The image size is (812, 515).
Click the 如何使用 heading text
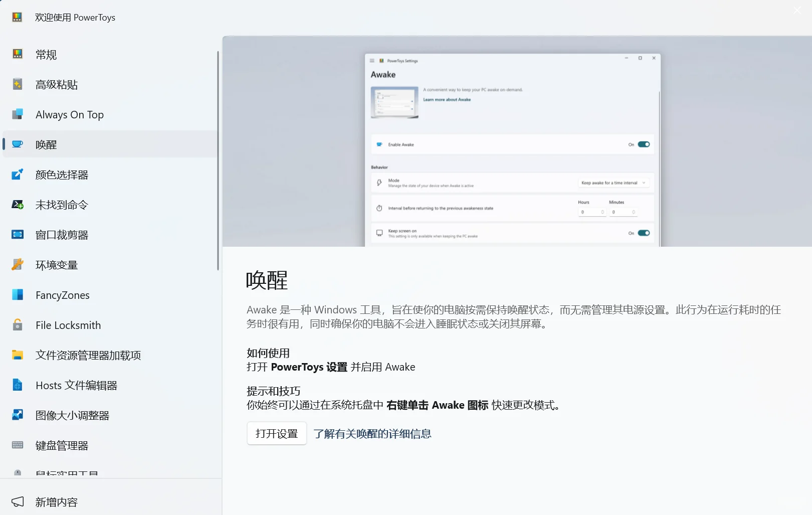point(268,353)
